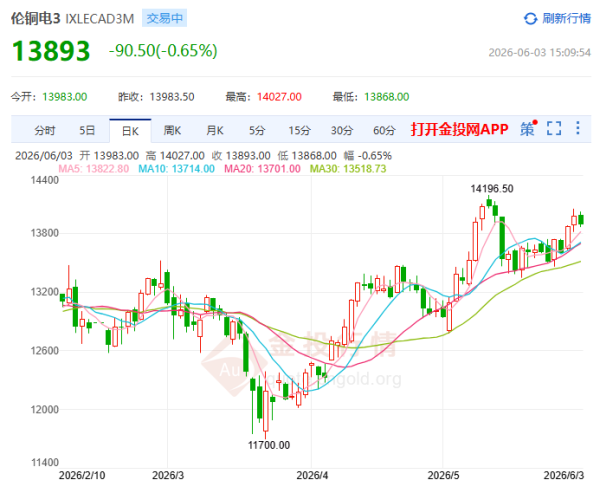
Task: Click the 最低 13868.00 value
Action: [x=386, y=97]
